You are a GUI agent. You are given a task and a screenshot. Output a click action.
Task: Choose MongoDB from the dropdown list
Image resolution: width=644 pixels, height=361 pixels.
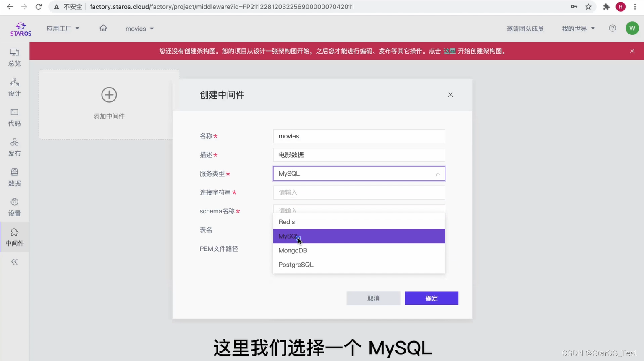(359, 250)
